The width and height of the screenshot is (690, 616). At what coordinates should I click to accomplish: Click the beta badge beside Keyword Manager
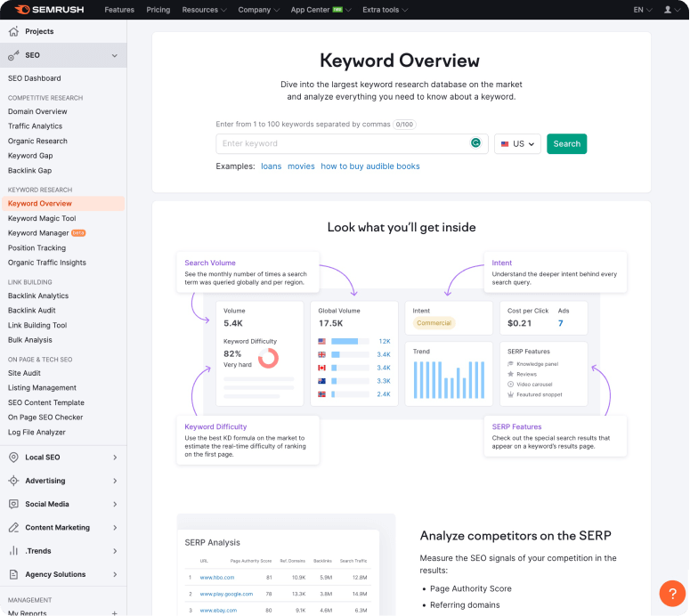pos(78,232)
